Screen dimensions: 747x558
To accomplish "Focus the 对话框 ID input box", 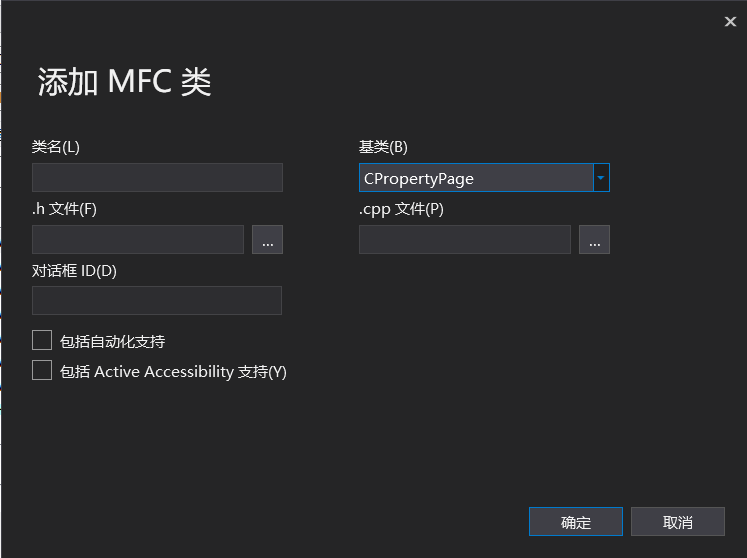I will point(157,301).
